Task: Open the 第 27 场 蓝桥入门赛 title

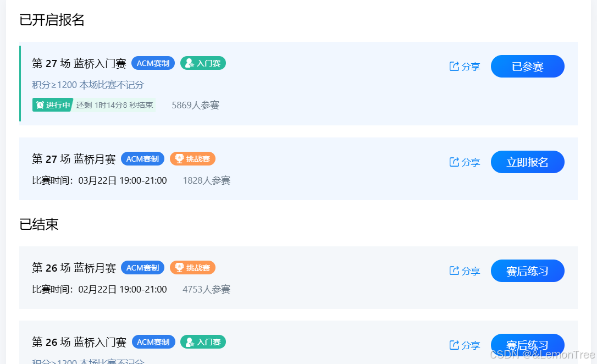Action: [79, 63]
